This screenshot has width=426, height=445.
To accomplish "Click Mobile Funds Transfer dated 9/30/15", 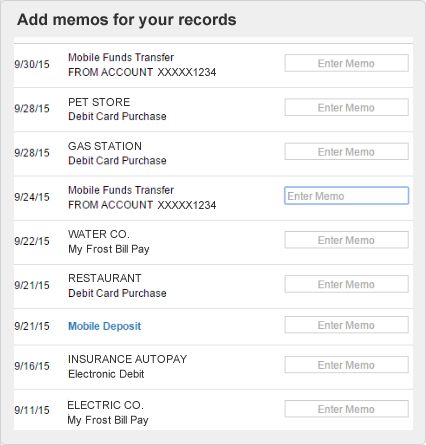I will 121,57.
